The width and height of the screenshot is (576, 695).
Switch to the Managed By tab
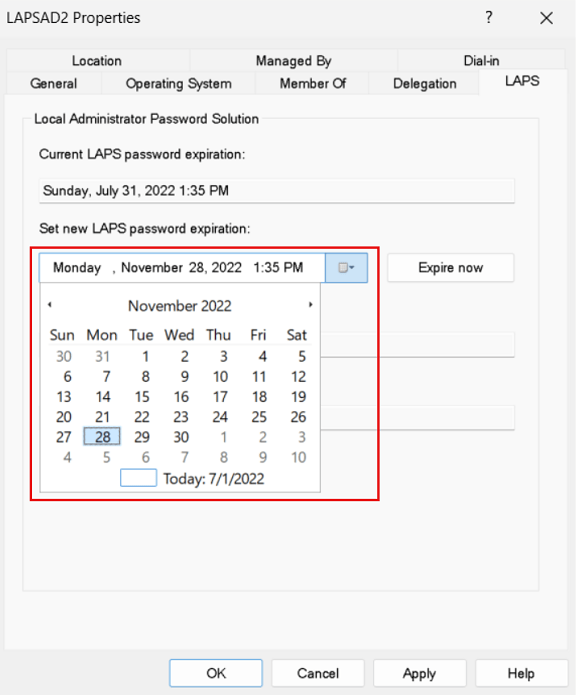pyautogui.click(x=293, y=61)
